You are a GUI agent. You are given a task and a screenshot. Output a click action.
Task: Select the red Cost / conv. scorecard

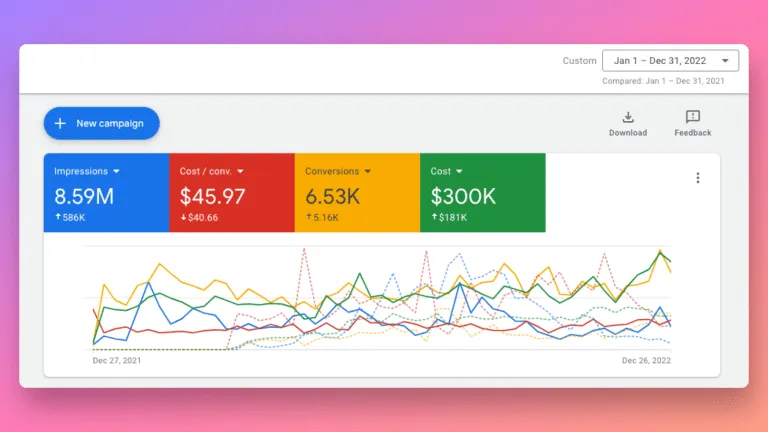(x=232, y=192)
